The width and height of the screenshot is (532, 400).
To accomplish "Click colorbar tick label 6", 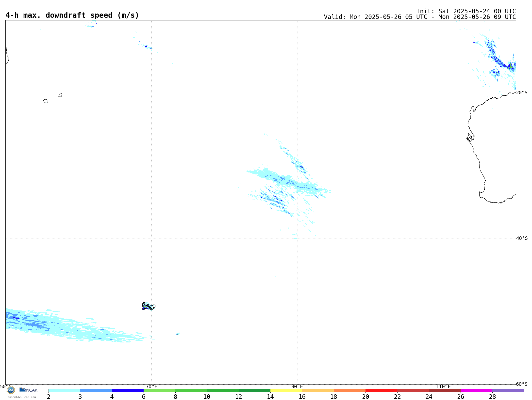I will 144,397.
